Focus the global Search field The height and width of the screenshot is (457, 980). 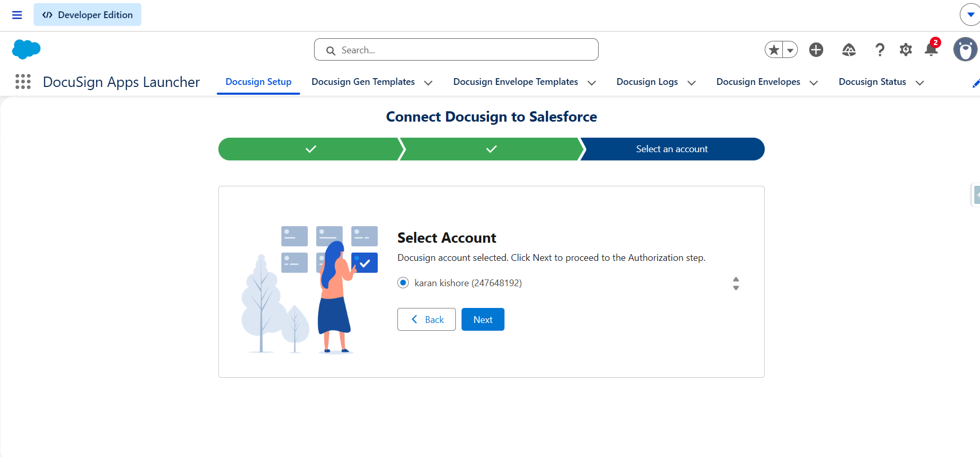[456, 50]
